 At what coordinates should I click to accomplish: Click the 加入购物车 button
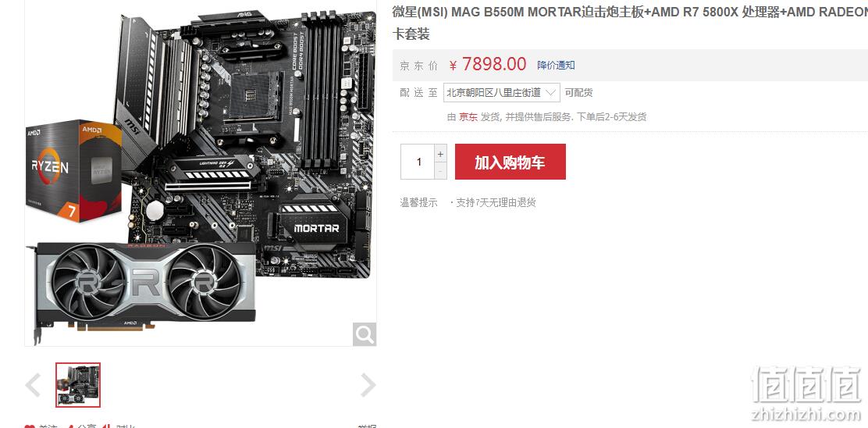510,162
